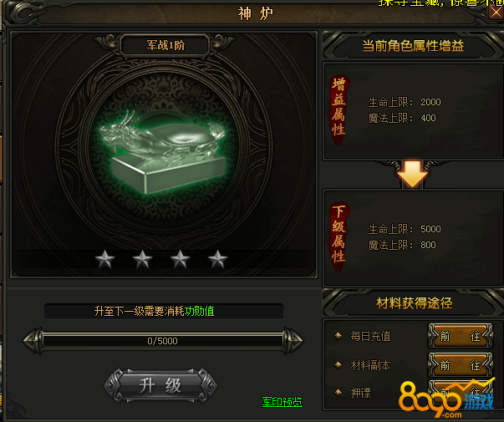The height and width of the screenshot is (422, 504).
Task: Close the 神炉 window
Action: click(496, 13)
